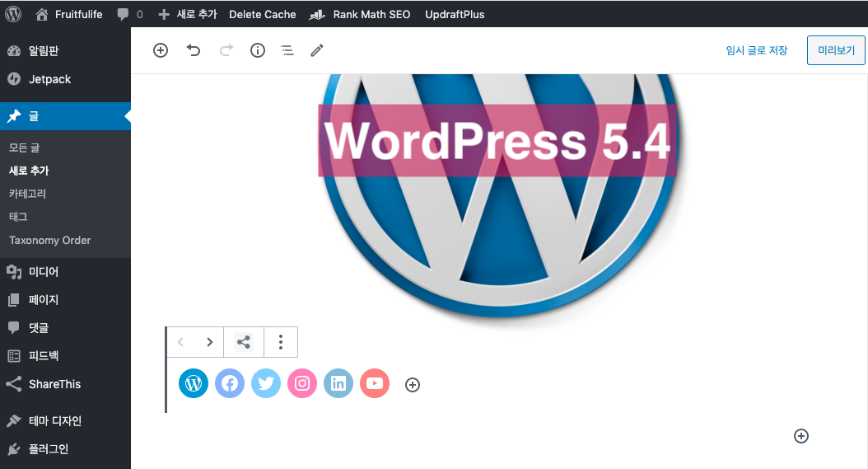Add another social icon with plus
The width and height of the screenshot is (868, 469).
pos(413,385)
